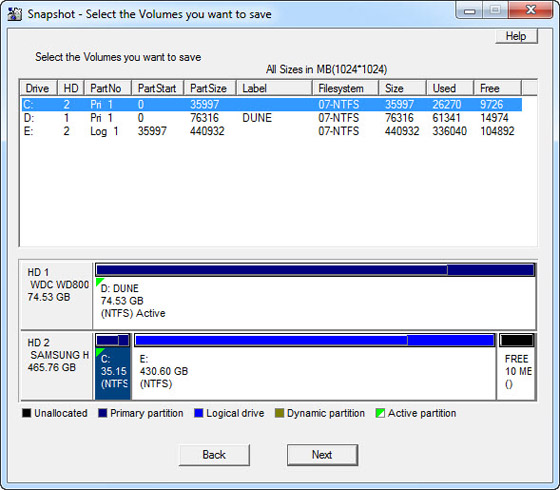Click the 26270 used value in C: row
Screen dimensions: 560x490
(x=446, y=104)
